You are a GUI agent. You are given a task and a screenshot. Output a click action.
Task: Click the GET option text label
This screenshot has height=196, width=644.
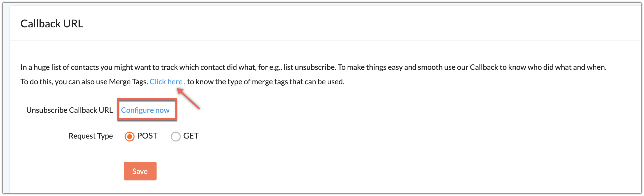click(x=191, y=136)
